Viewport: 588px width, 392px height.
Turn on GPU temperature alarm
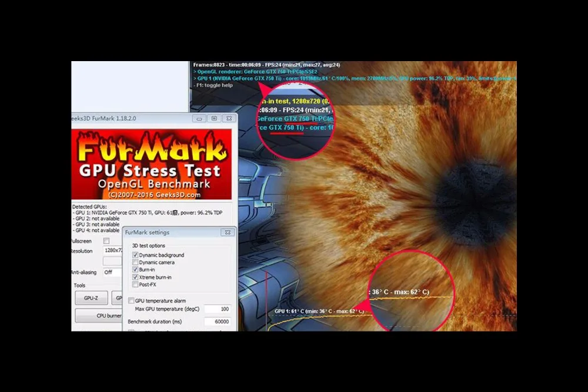pyautogui.click(x=131, y=300)
